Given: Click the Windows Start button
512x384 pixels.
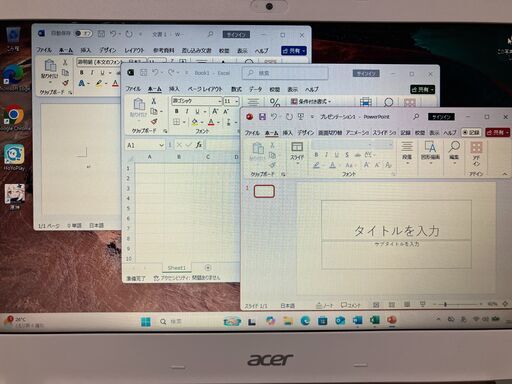Looking at the screenshot, I should [146, 321].
